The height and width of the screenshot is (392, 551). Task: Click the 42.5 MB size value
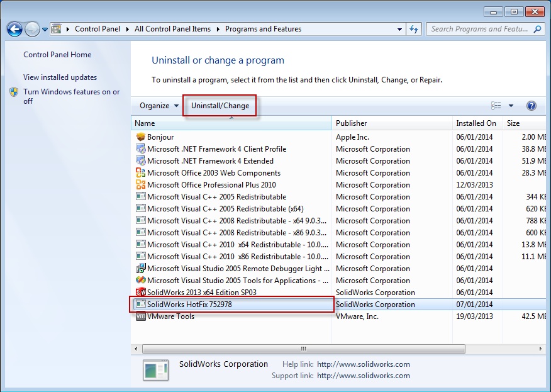pyautogui.click(x=534, y=316)
